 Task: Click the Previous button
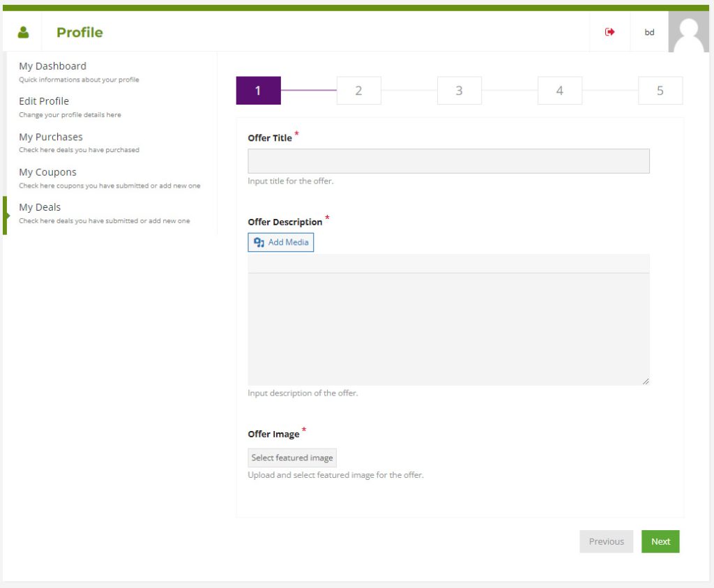click(x=606, y=541)
